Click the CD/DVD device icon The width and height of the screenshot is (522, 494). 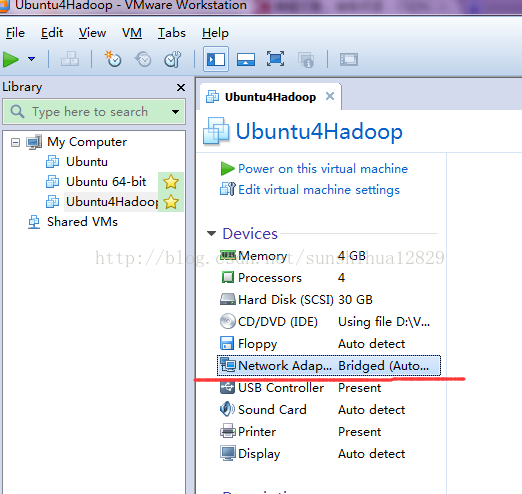[228, 321]
